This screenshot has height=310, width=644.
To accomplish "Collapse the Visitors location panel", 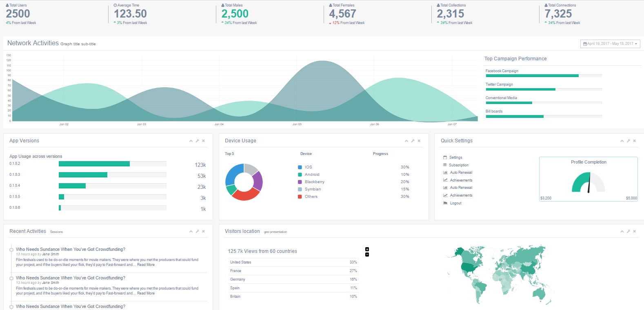I will point(622,231).
